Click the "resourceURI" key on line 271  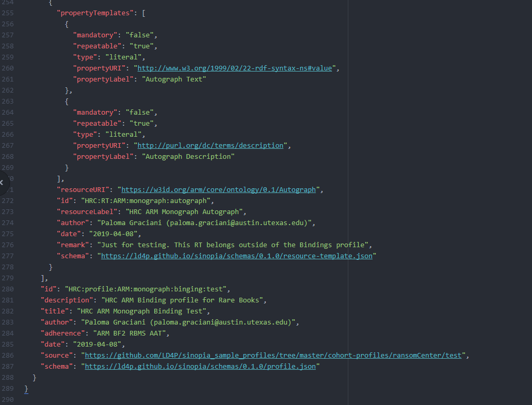83,189
